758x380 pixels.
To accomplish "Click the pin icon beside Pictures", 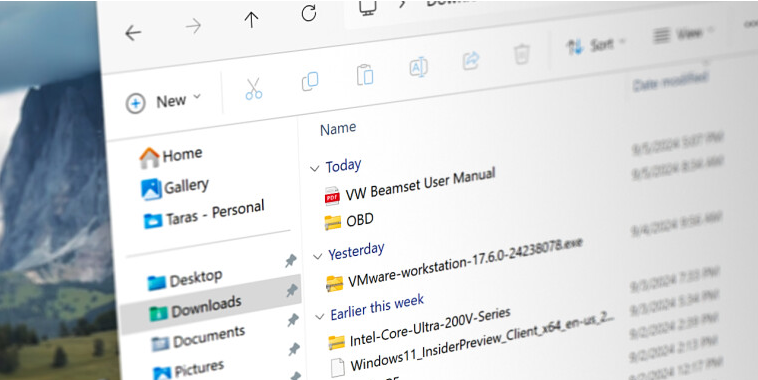I will 294,349.
